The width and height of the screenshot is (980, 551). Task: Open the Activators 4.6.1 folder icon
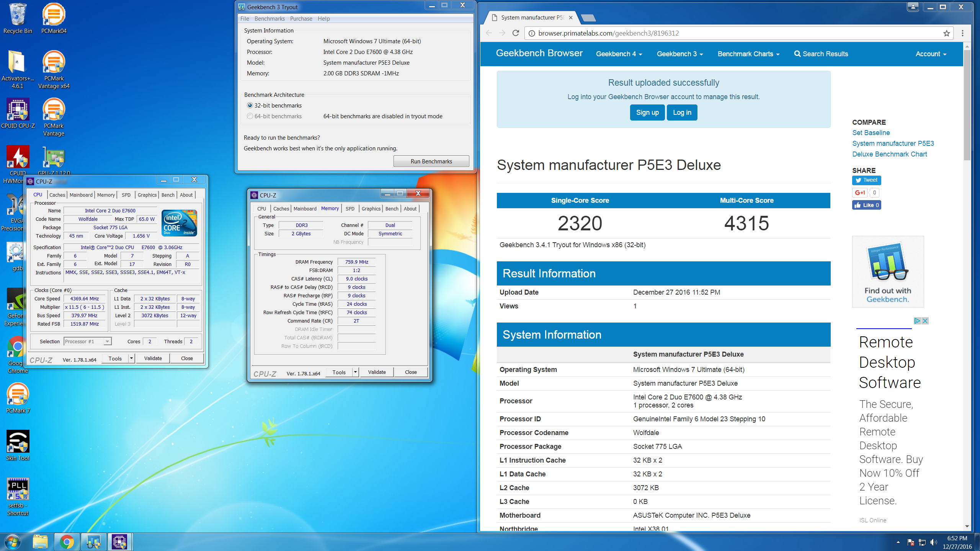18,70
